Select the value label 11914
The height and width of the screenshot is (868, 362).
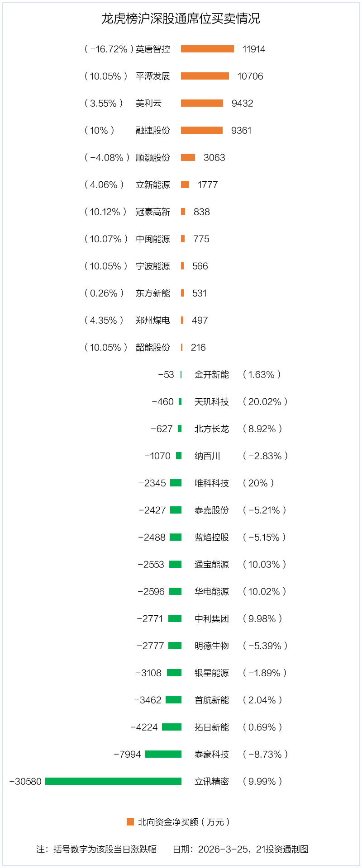point(254,49)
